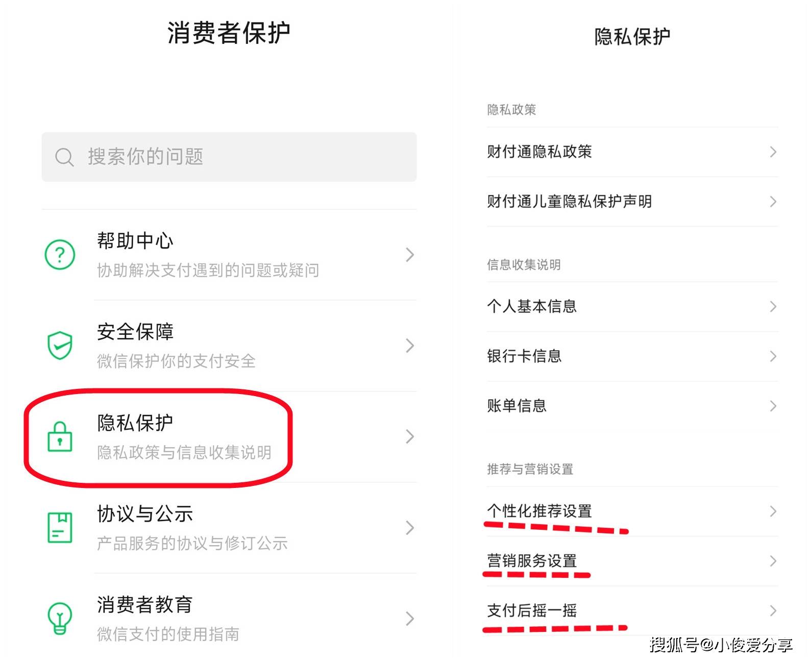Image resolution: width=812 pixels, height=662 pixels.
Task: Tap chevron next to 支付后摇一摇
Action: pyautogui.click(x=773, y=611)
